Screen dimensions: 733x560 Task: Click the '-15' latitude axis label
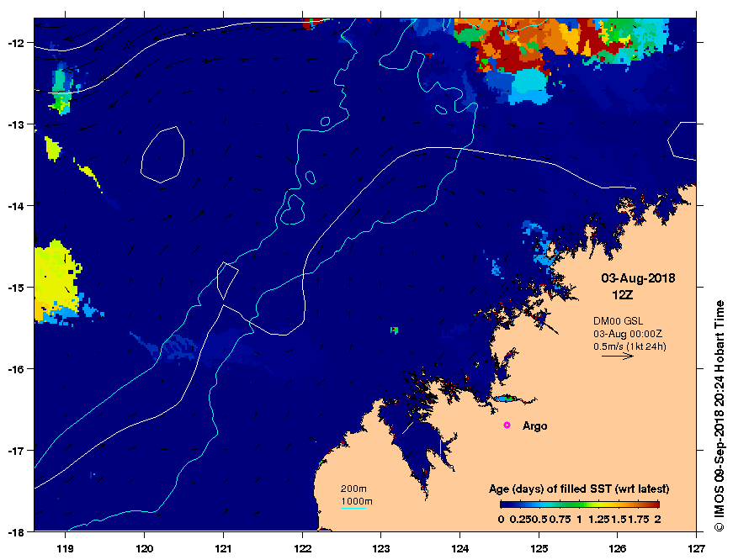click(17, 288)
